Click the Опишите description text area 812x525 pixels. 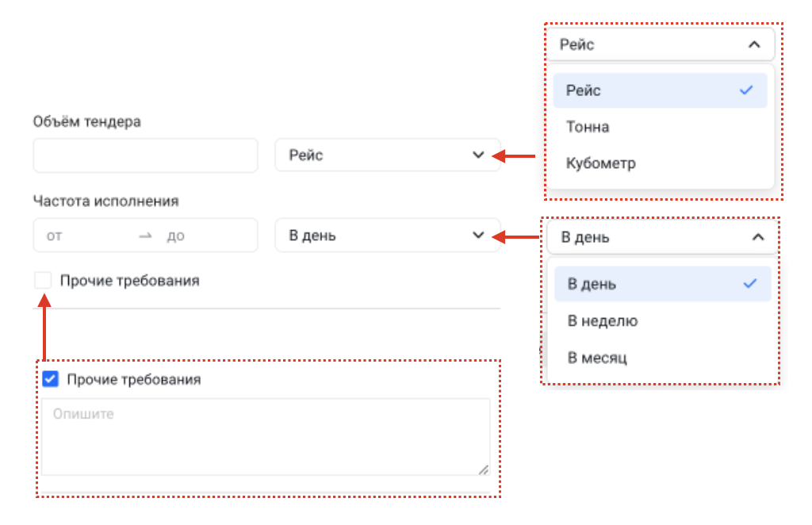[x=266, y=436]
